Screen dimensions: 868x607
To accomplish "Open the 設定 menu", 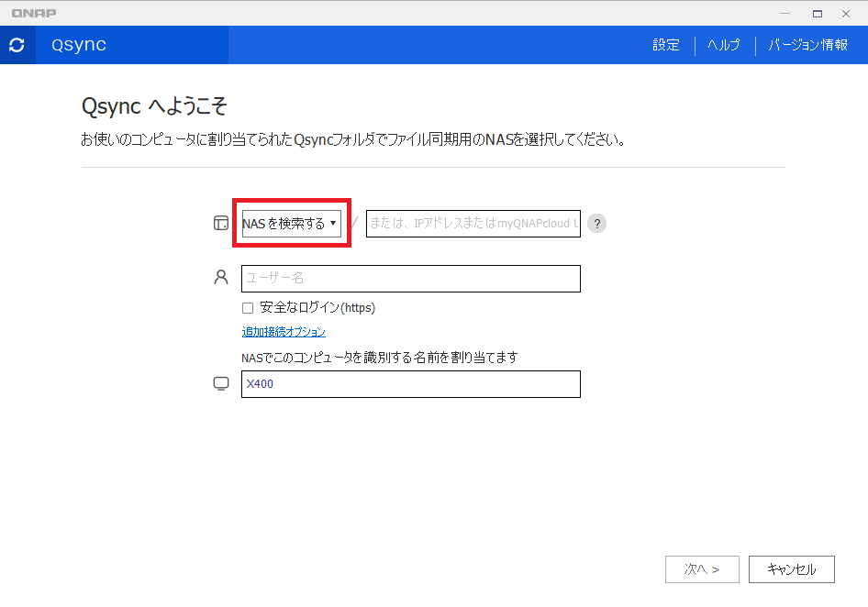I will tap(666, 45).
